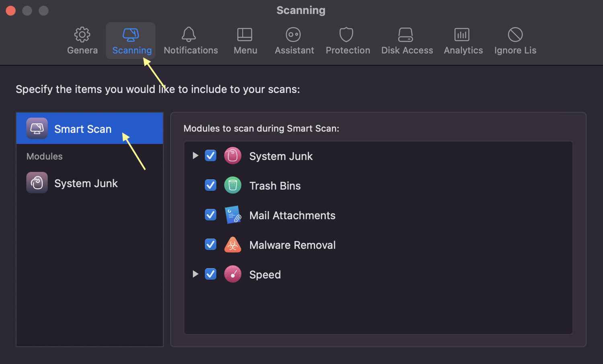603x364 pixels.
Task: Switch to the Assistant tab label
Action: [294, 50]
